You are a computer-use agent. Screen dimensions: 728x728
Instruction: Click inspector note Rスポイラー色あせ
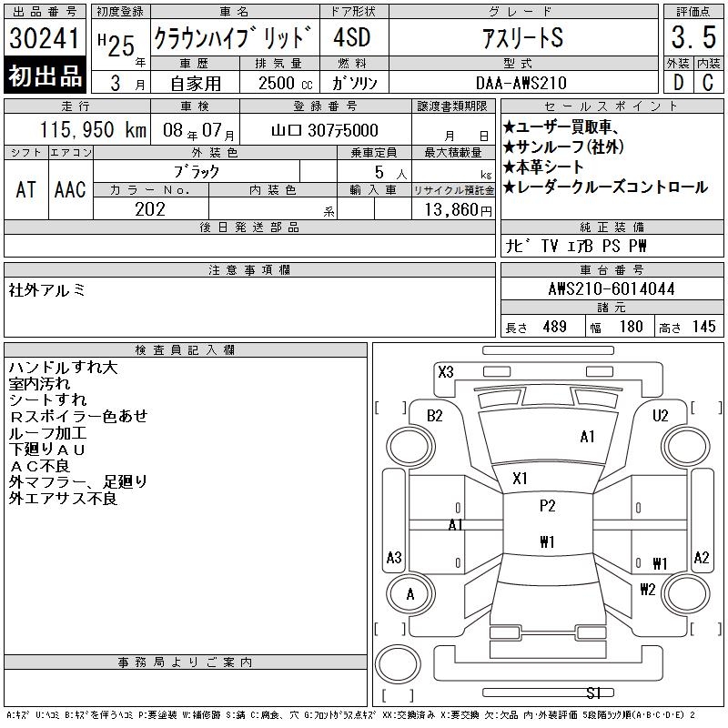pos(78,417)
